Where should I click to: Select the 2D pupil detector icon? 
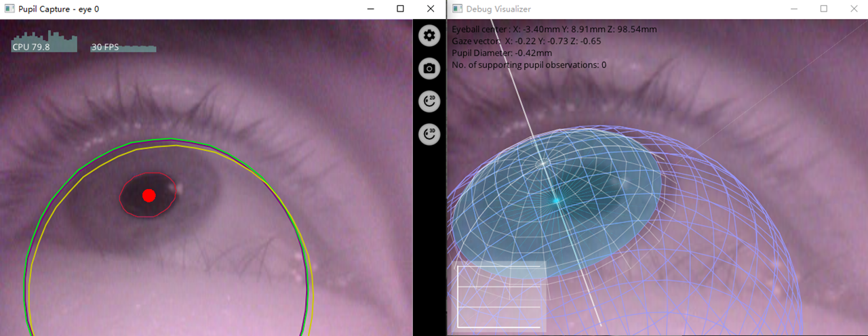pos(429,102)
